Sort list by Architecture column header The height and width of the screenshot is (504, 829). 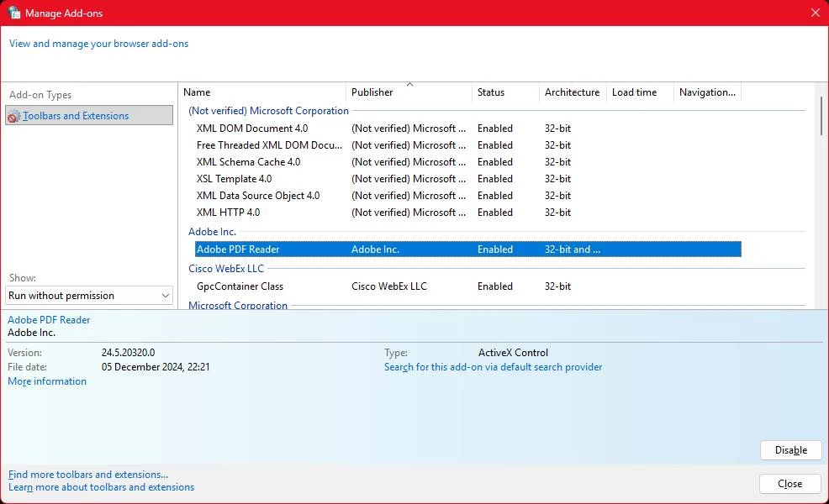(x=572, y=92)
